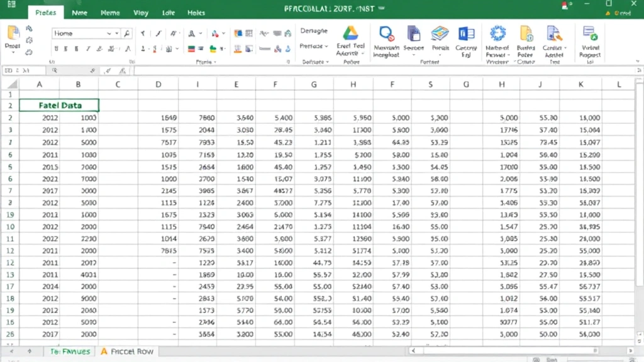Select the second sheet tab at the bottom

click(127, 351)
